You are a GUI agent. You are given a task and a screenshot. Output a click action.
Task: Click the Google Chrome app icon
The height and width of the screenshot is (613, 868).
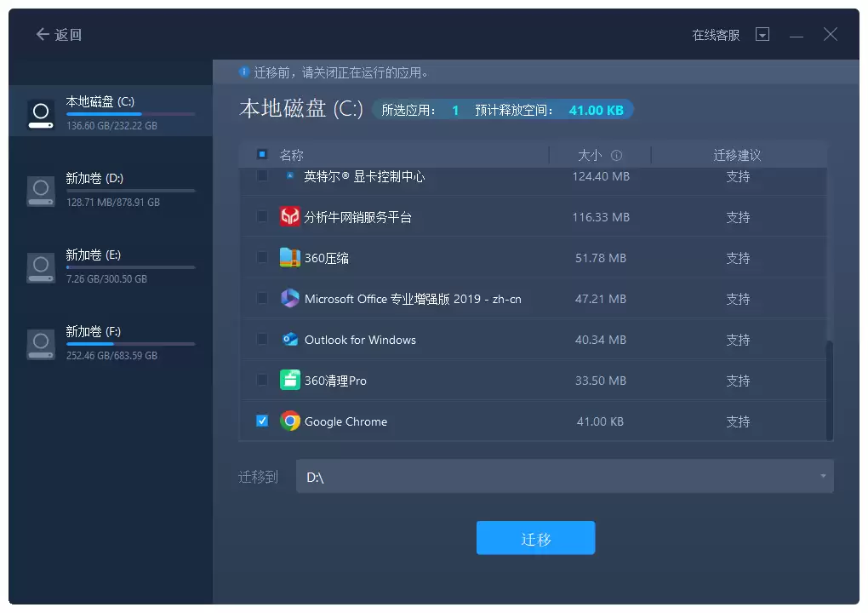tap(289, 421)
